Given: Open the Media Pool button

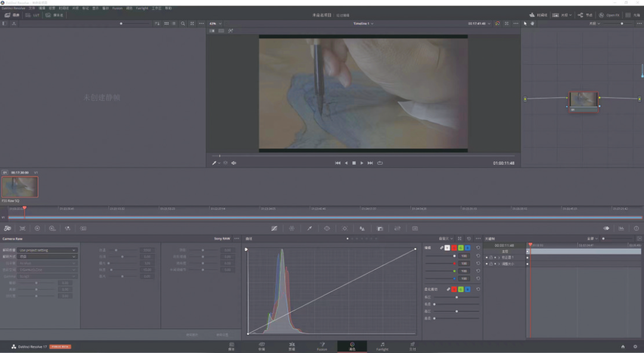Looking at the screenshot, I should point(54,15).
